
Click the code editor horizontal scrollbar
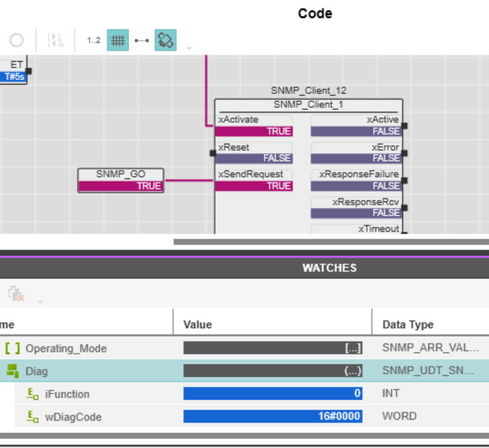point(331,242)
